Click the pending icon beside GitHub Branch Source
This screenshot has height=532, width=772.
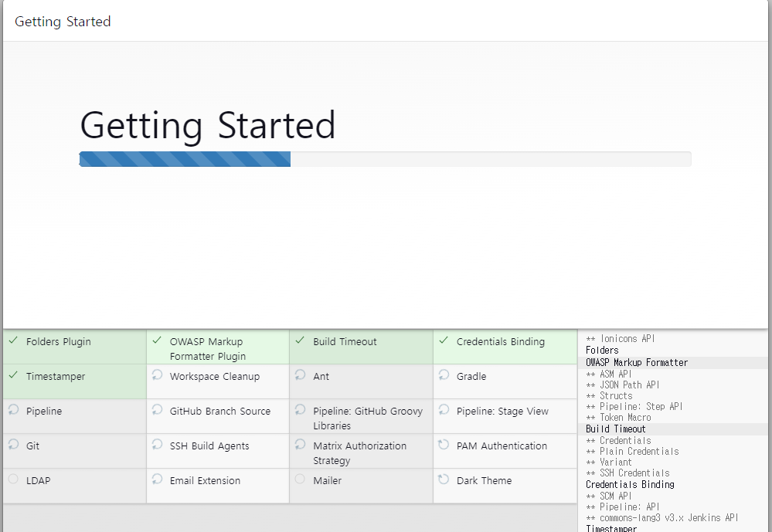pos(157,409)
